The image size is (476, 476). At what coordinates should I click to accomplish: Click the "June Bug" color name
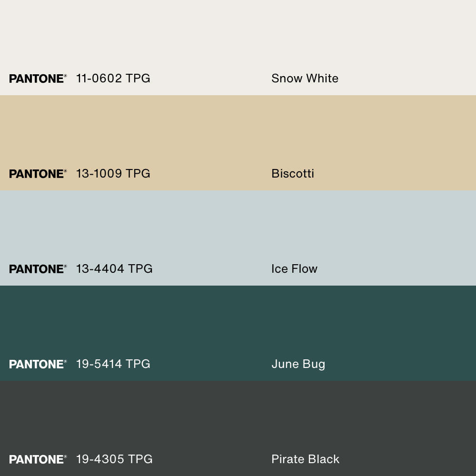298,364
